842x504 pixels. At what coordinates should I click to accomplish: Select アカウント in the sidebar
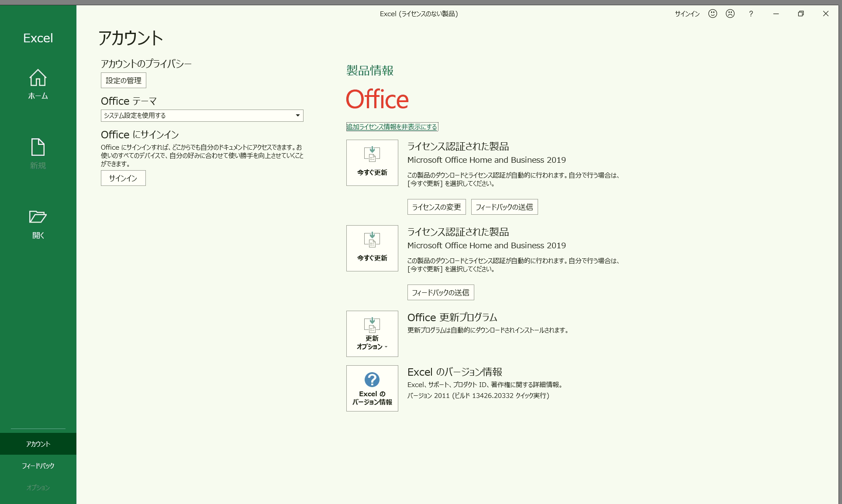click(38, 444)
